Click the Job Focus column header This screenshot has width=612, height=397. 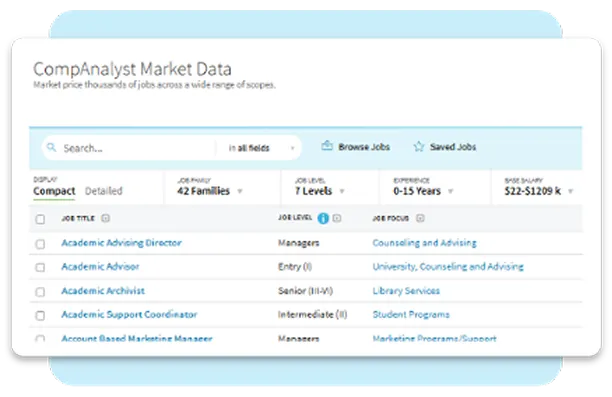[x=391, y=218]
